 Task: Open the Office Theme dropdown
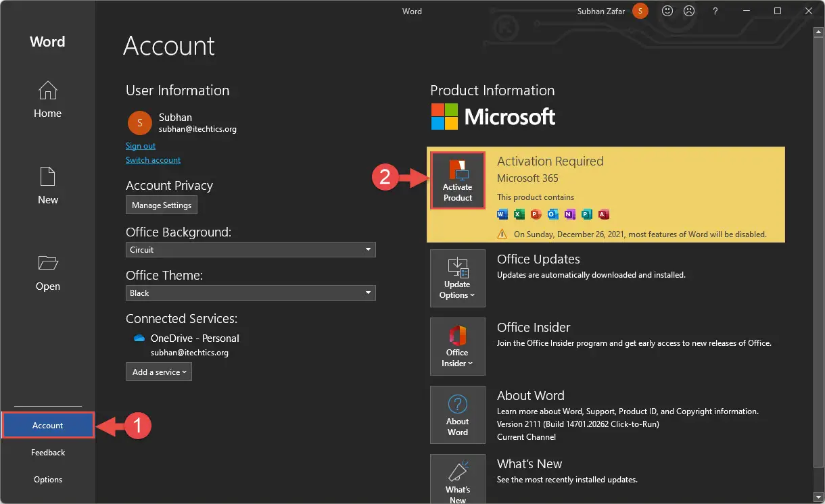point(251,293)
